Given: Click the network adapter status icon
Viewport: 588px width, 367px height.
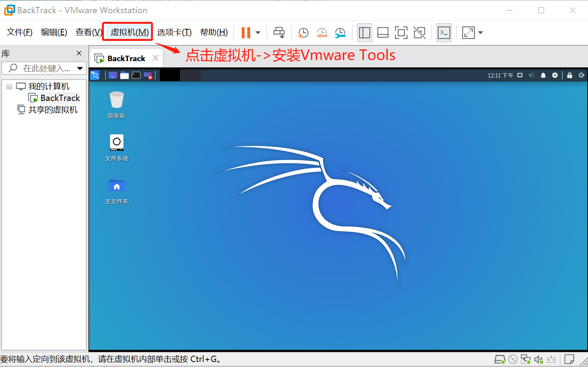Looking at the screenshot, I should click(x=526, y=359).
